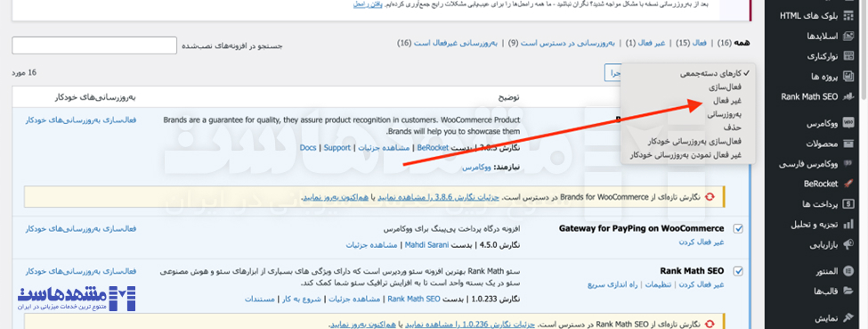Viewport: 868px width, 329px height.
Task: Open the تجزیه و تحلیل analytics bars icon
Action: (848, 224)
